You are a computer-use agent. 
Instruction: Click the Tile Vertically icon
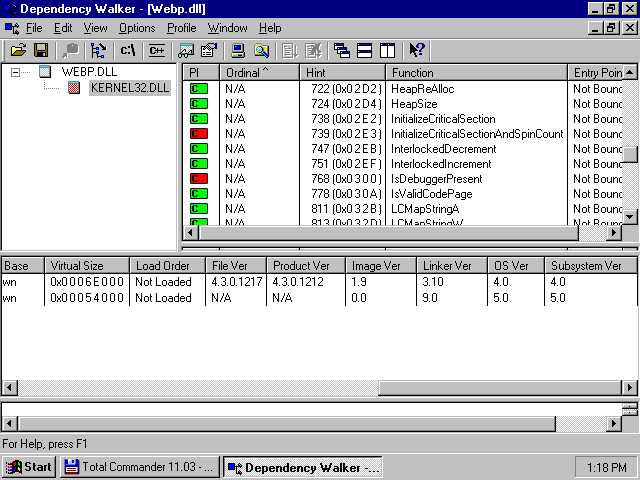tap(387, 51)
